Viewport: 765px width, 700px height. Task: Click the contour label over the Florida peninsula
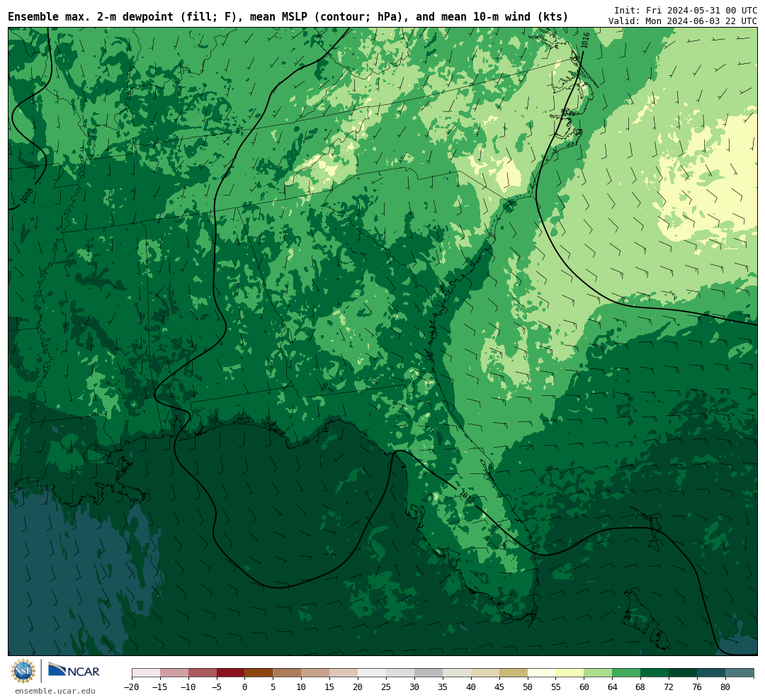[466, 497]
